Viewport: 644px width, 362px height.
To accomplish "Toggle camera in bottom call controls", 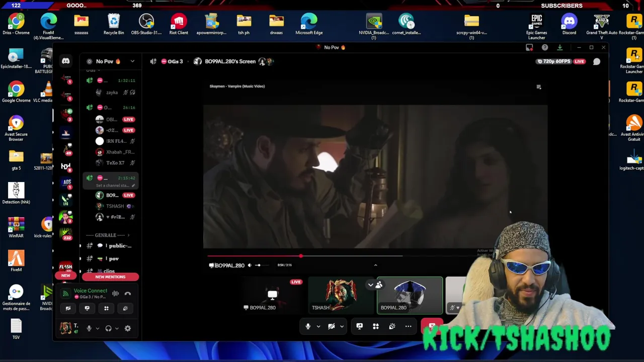I will 331,326.
